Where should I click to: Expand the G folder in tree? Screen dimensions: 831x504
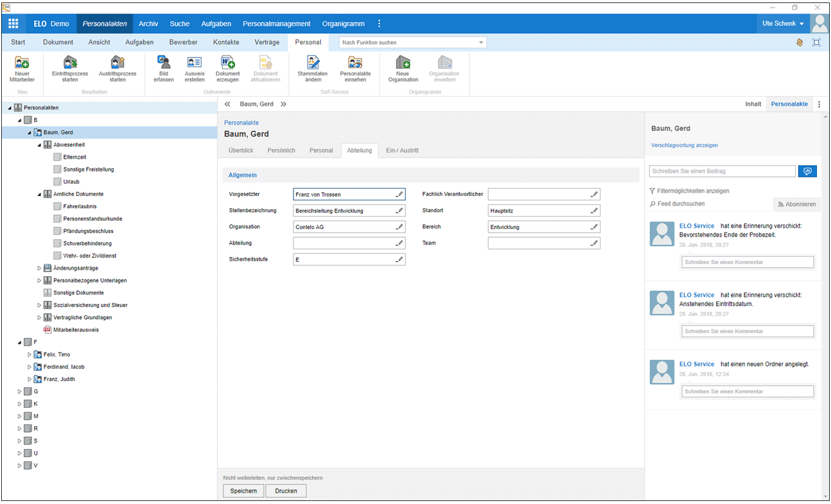[x=19, y=392]
